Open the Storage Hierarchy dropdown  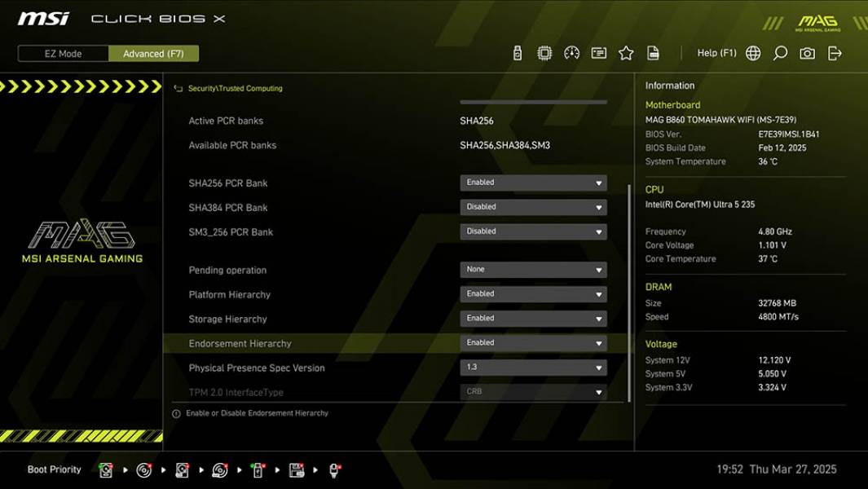(x=533, y=319)
